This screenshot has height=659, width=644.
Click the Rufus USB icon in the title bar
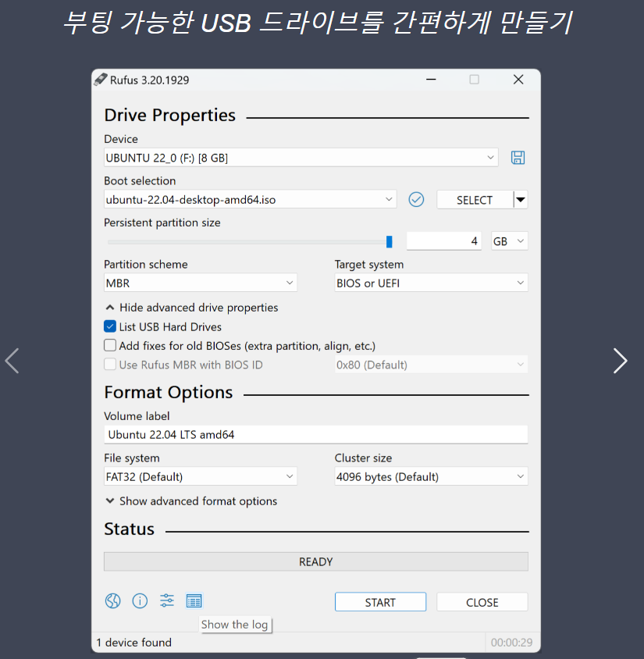(x=101, y=80)
